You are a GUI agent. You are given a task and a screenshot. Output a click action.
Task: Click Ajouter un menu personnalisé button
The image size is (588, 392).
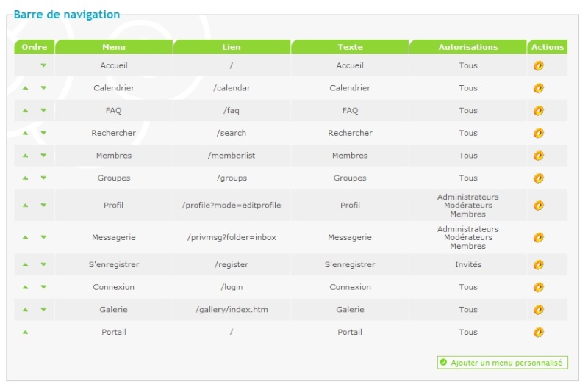502,363
